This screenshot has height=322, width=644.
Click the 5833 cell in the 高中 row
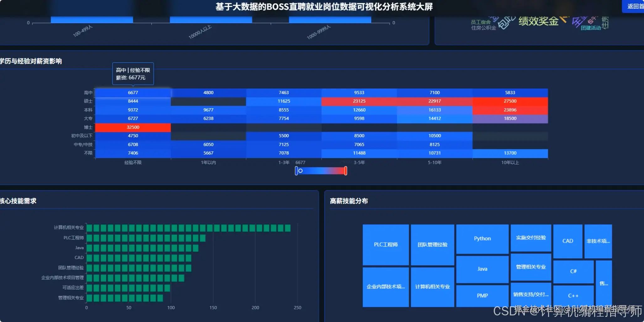click(510, 93)
